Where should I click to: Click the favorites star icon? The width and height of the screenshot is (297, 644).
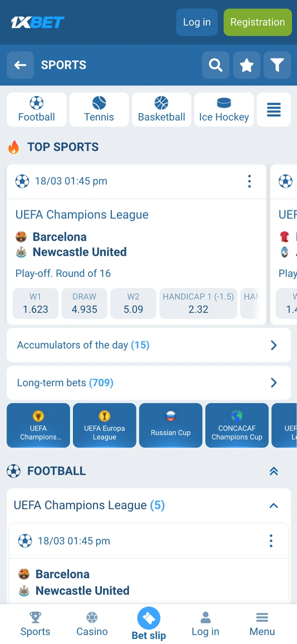tap(246, 65)
